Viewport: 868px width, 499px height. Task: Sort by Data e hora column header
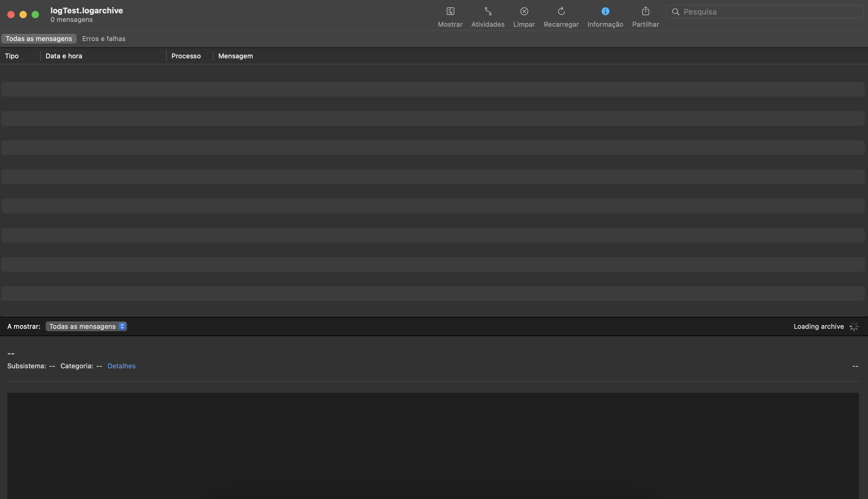tap(64, 56)
